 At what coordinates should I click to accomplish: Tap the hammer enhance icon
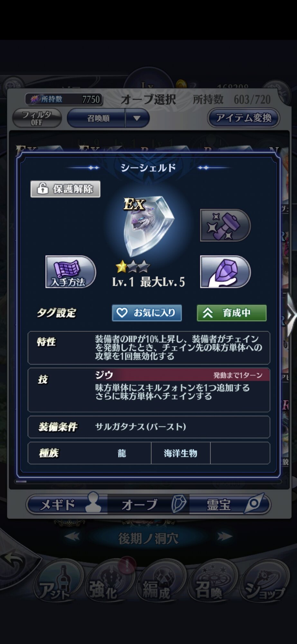225,225
